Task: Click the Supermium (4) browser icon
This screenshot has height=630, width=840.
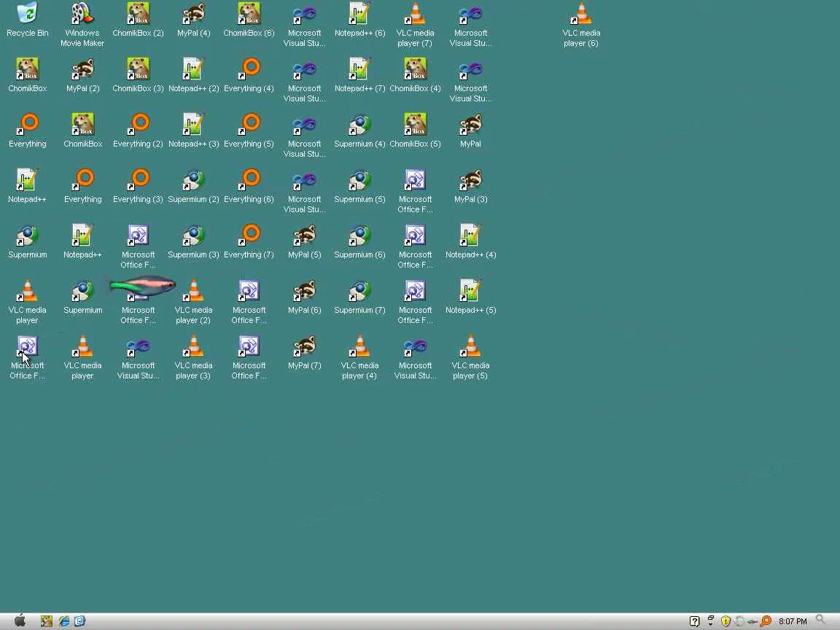Action: click(360, 131)
